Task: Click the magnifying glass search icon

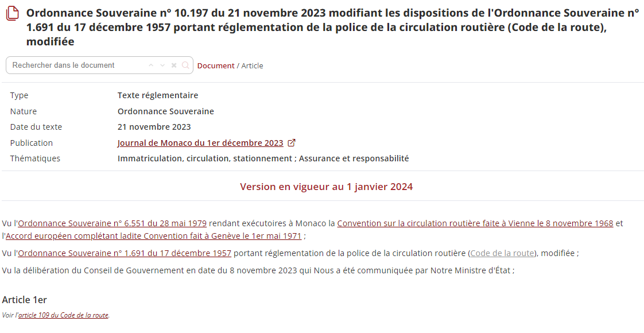Action: point(185,65)
